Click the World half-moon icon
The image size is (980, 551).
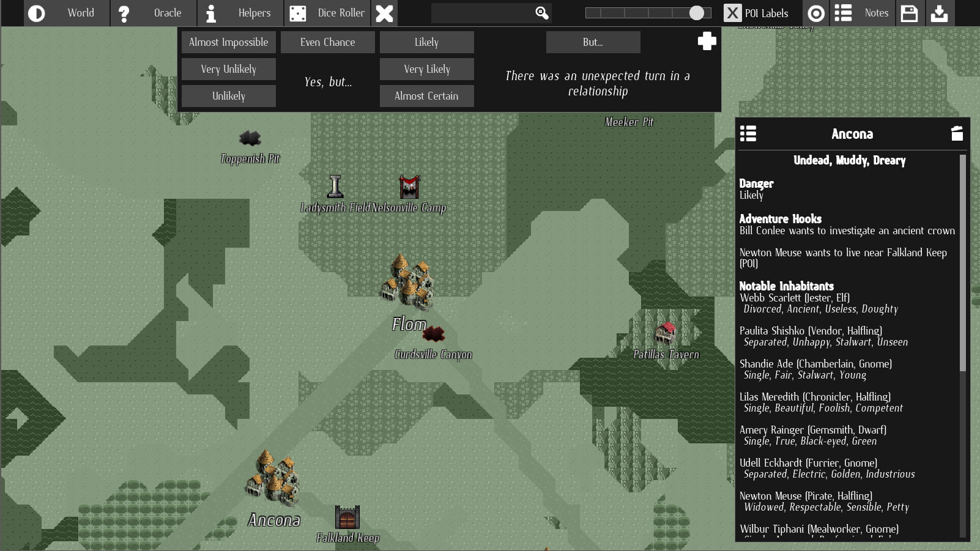pos(37,12)
